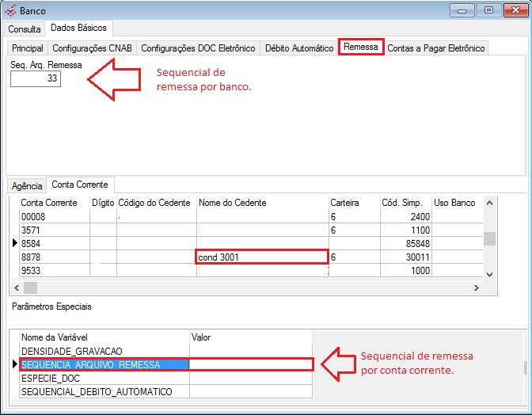The height and width of the screenshot is (415, 532).
Task: Open the Configurações CNAB tab
Action: pyautogui.click(x=93, y=48)
